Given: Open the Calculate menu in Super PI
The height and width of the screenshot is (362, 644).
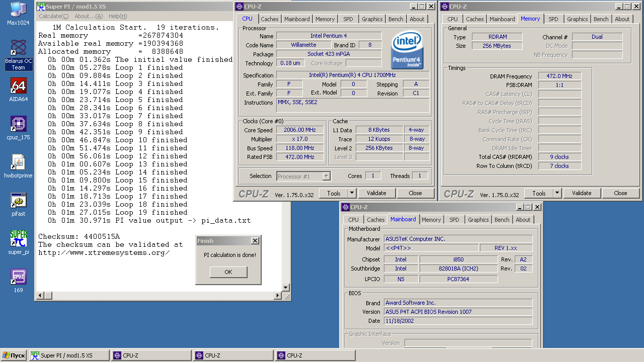Looking at the screenshot, I should [52, 16].
